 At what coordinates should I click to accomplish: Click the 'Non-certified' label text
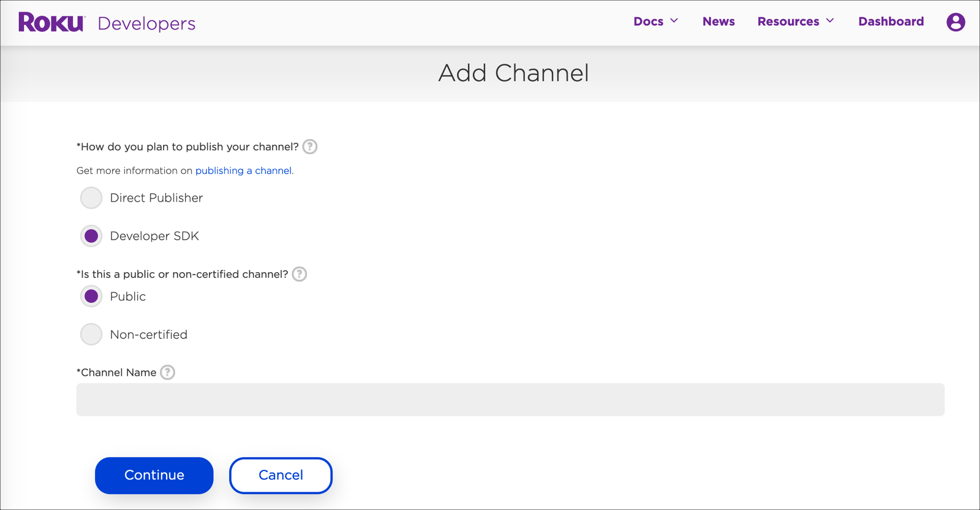(149, 335)
